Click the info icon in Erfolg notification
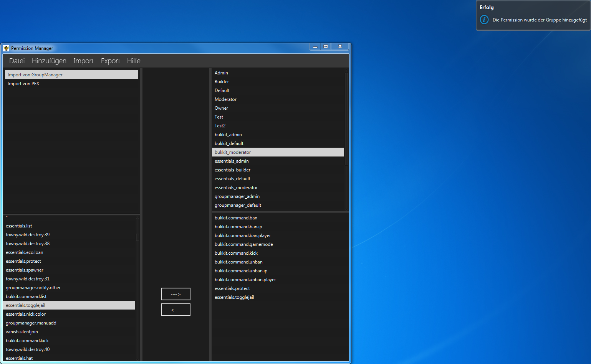 click(484, 20)
